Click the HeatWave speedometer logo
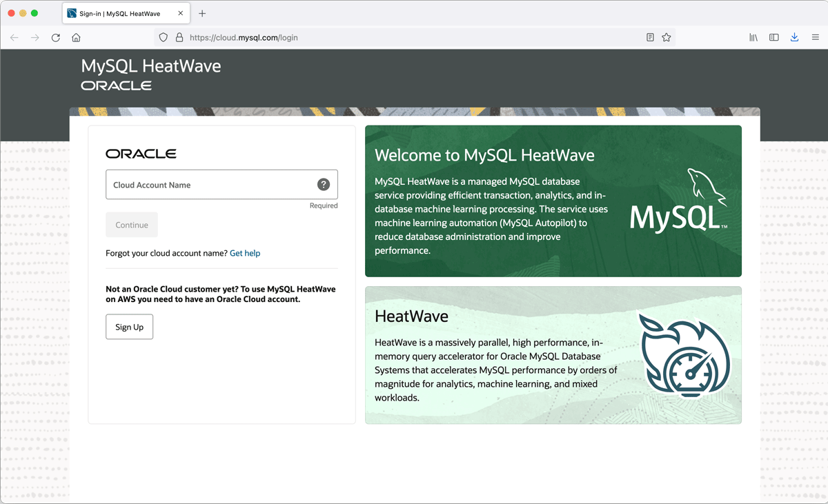 pos(684,356)
